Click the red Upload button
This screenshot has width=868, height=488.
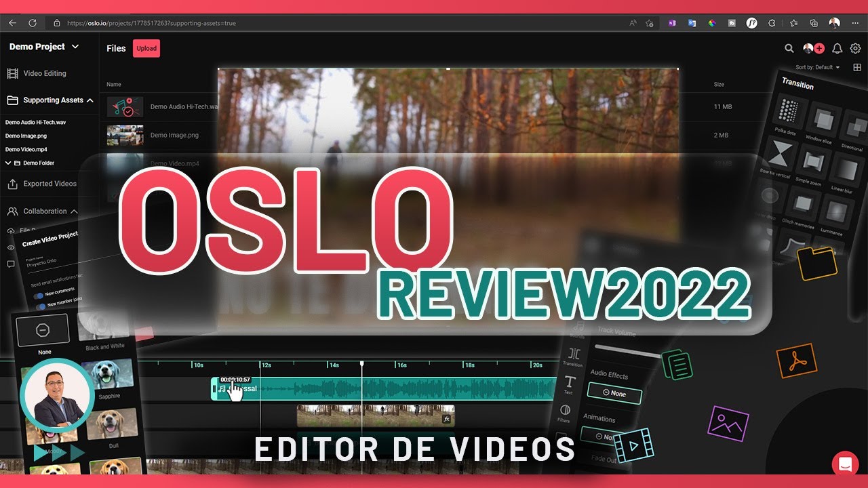pyautogui.click(x=146, y=48)
